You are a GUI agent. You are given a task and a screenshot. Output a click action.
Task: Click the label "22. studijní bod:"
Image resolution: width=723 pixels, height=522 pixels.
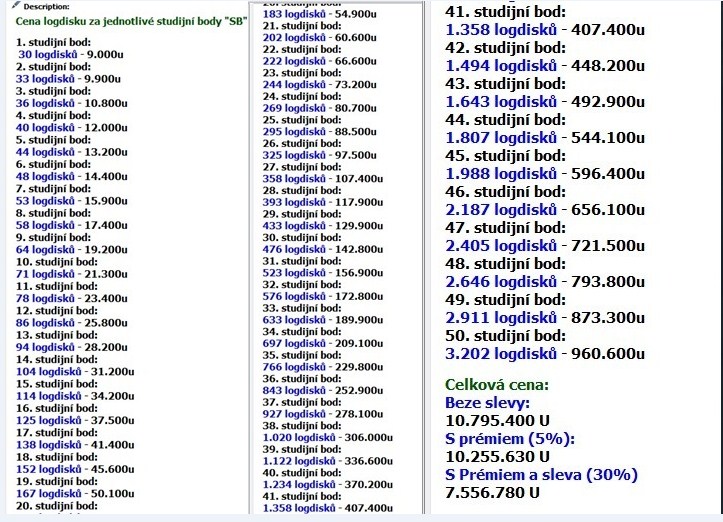(302, 49)
